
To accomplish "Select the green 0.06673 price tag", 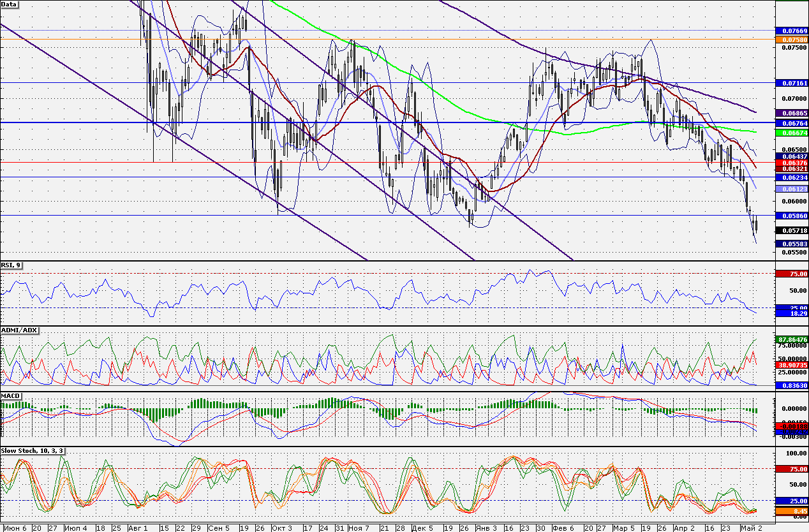I will [x=790, y=133].
